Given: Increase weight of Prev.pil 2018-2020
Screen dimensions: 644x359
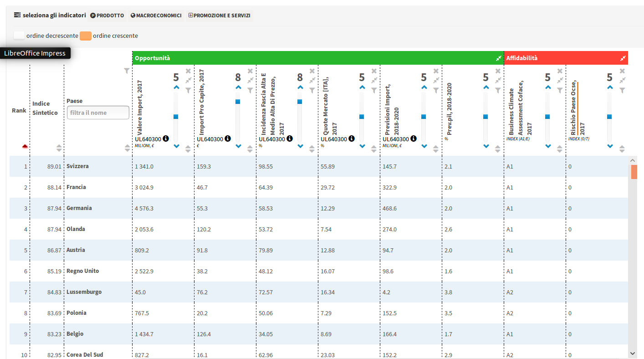Looking at the screenshot, I should (x=486, y=87).
